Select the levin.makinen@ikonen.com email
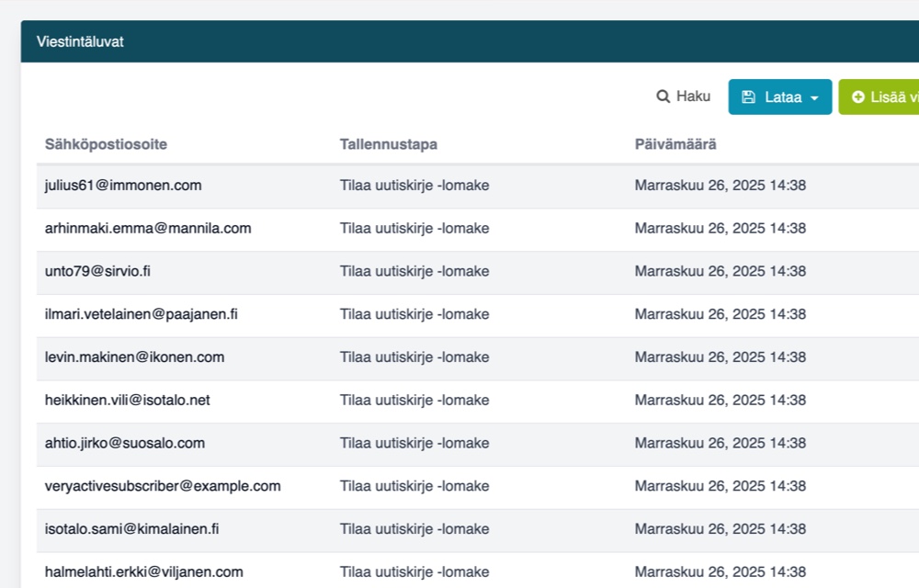Screen dimensions: 919x588 [x=134, y=357]
